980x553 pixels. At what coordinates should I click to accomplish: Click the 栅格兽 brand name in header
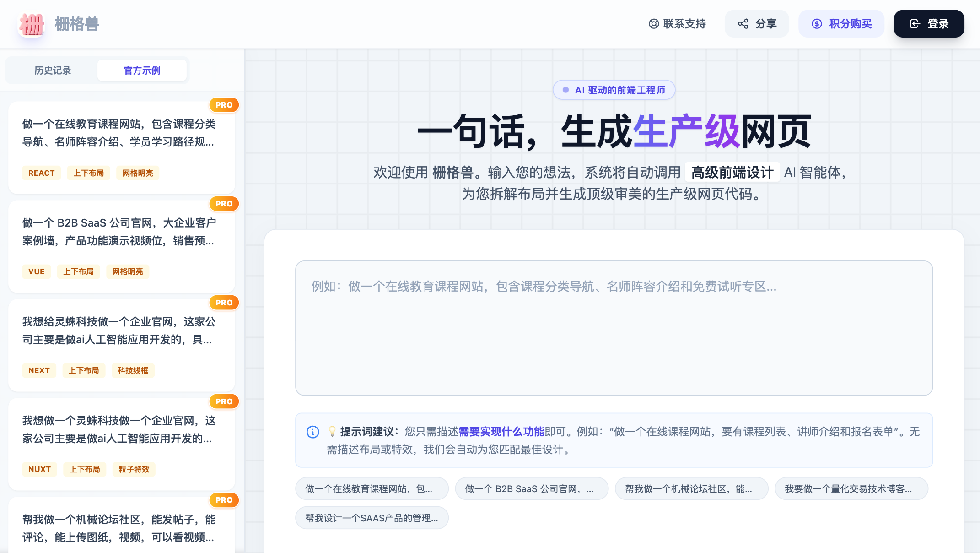coord(77,24)
